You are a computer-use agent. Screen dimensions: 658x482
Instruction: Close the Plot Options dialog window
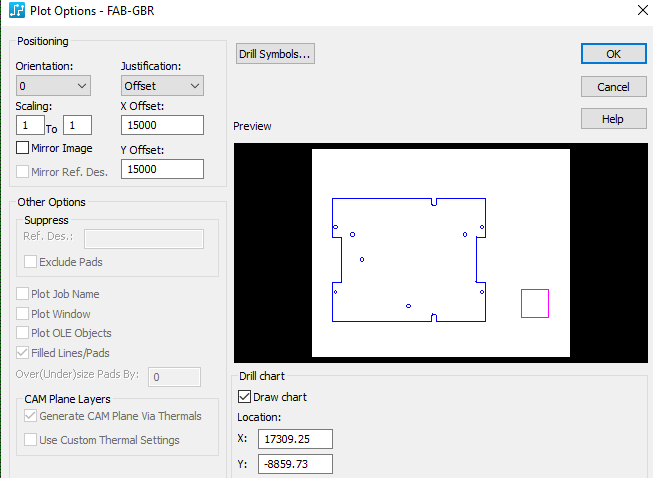pyautogui.click(x=640, y=11)
